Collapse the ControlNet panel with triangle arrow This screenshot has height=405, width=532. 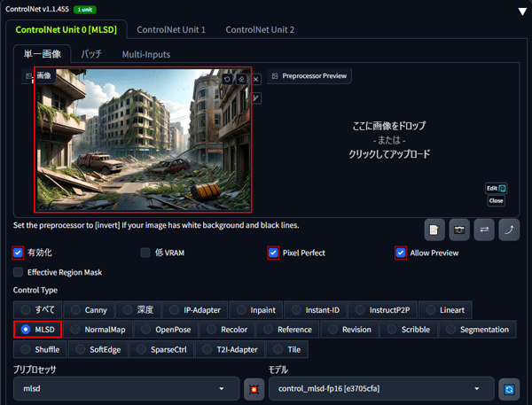pyautogui.click(x=522, y=12)
